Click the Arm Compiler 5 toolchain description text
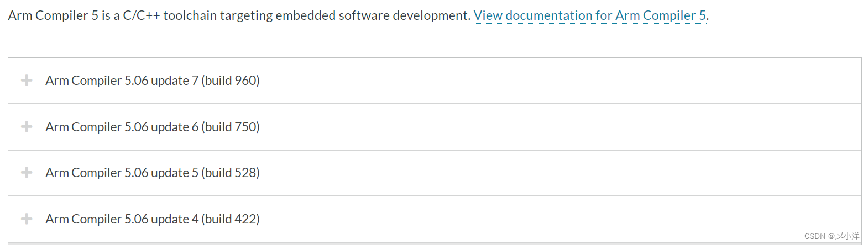 tap(239, 15)
